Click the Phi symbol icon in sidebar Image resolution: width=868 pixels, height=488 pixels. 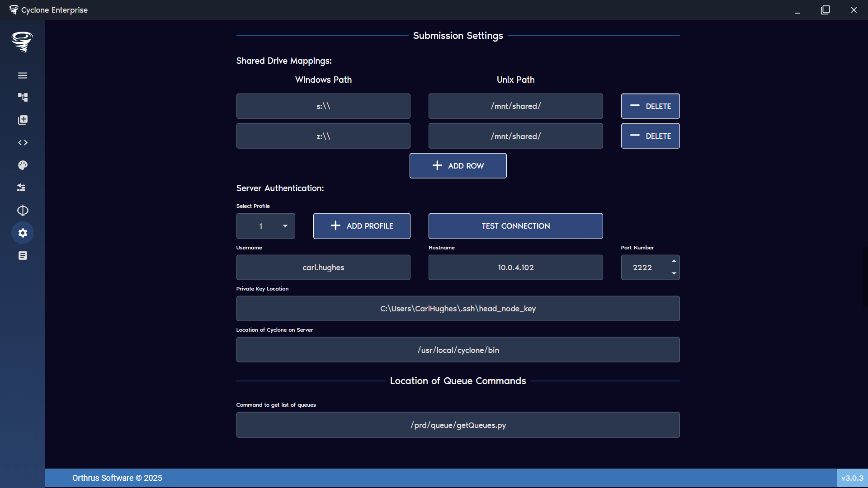tap(23, 210)
